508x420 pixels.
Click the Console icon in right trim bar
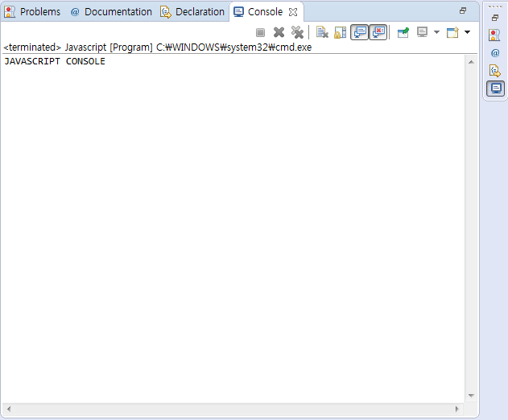click(x=496, y=88)
